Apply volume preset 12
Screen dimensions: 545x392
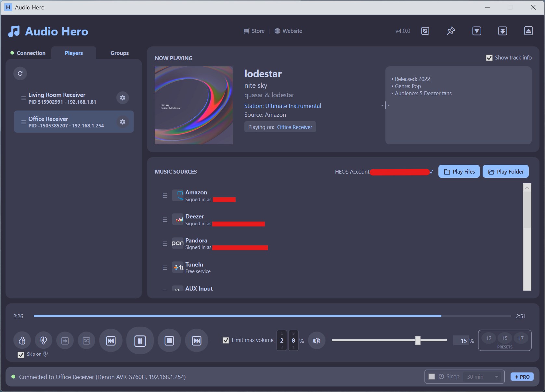click(x=489, y=338)
